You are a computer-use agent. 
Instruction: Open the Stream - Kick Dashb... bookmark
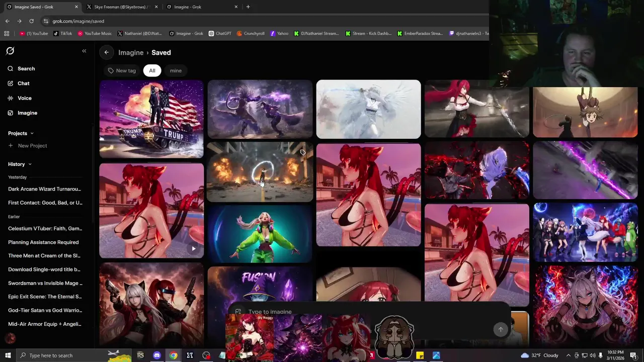point(368,34)
